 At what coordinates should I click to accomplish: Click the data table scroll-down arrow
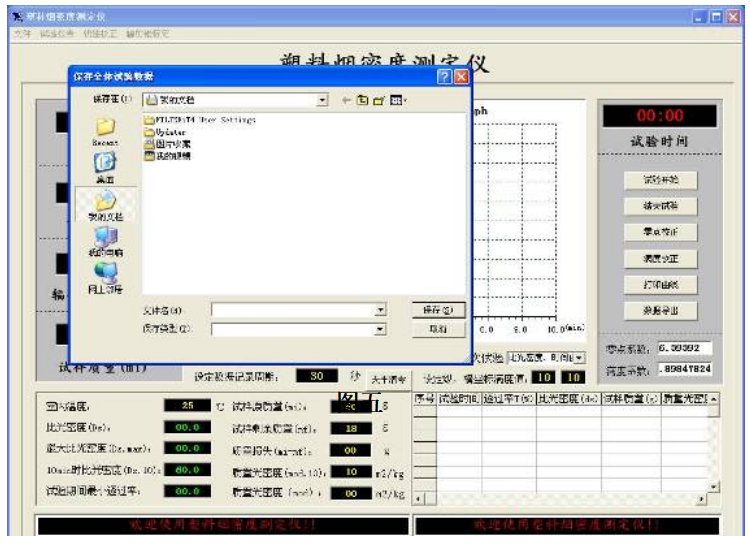click(714, 487)
